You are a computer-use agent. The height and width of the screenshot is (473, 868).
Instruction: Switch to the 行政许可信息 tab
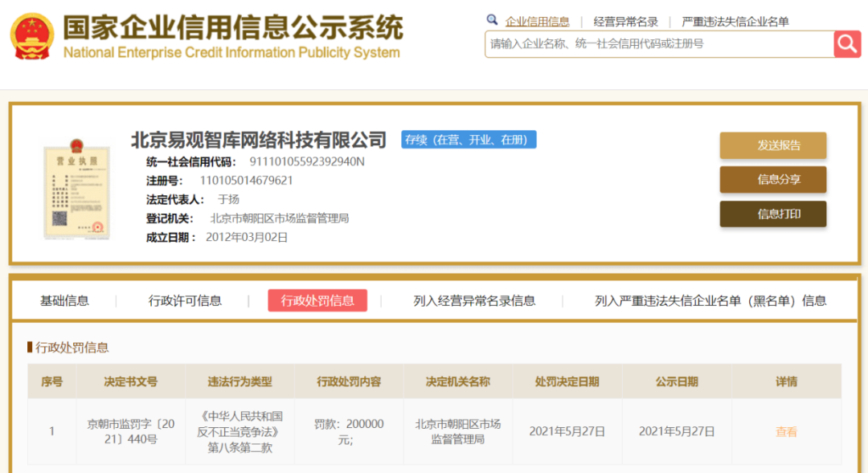185,301
